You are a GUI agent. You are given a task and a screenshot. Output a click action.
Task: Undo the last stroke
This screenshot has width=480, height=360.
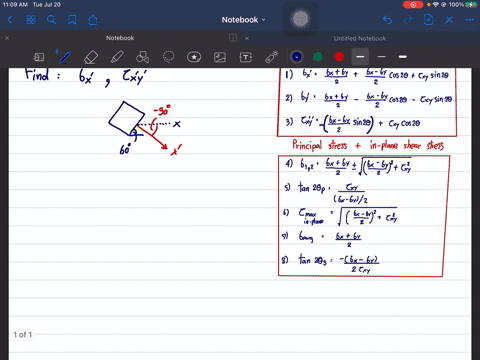[x=387, y=20]
